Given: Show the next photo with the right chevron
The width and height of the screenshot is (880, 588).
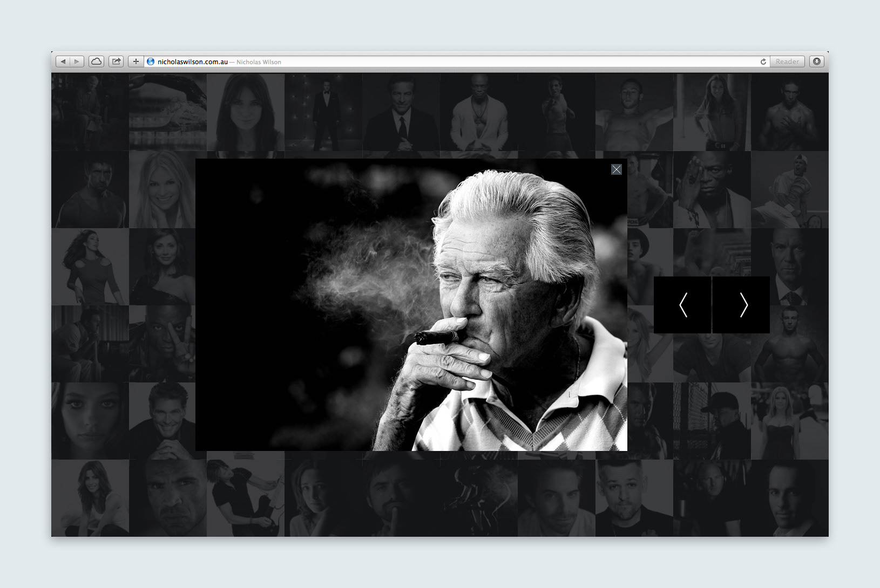Looking at the screenshot, I should click(x=741, y=305).
